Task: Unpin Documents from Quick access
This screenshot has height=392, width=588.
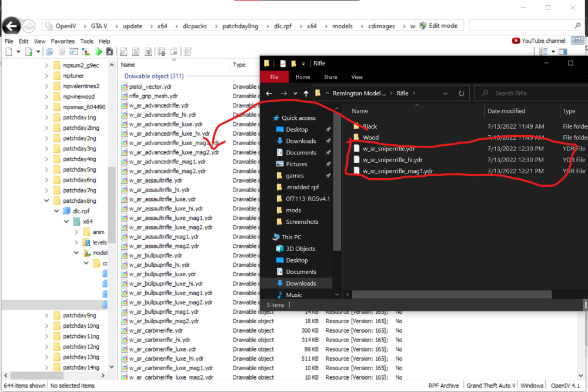Action: pyautogui.click(x=328, y=153)
